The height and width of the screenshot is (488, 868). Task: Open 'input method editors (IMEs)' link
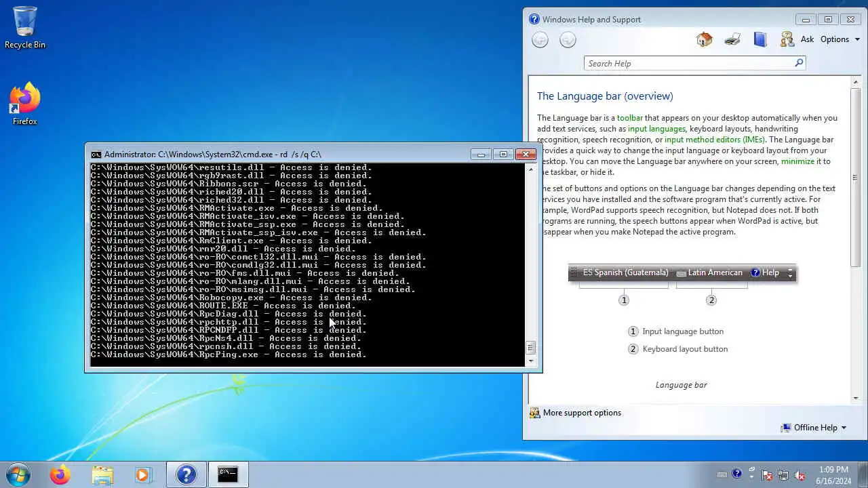pos(715,140)
